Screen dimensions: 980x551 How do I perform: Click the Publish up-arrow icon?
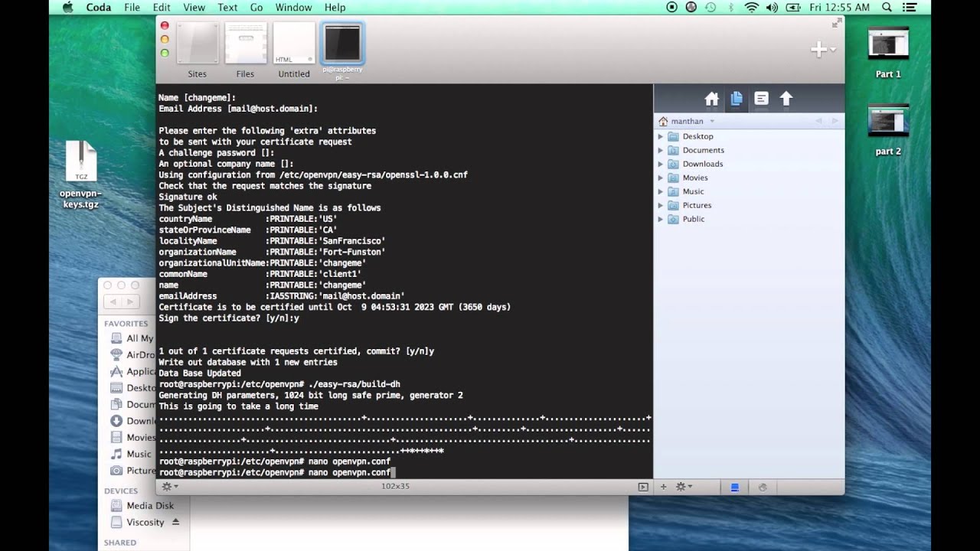pyautogui.click(x=786, y=99)
